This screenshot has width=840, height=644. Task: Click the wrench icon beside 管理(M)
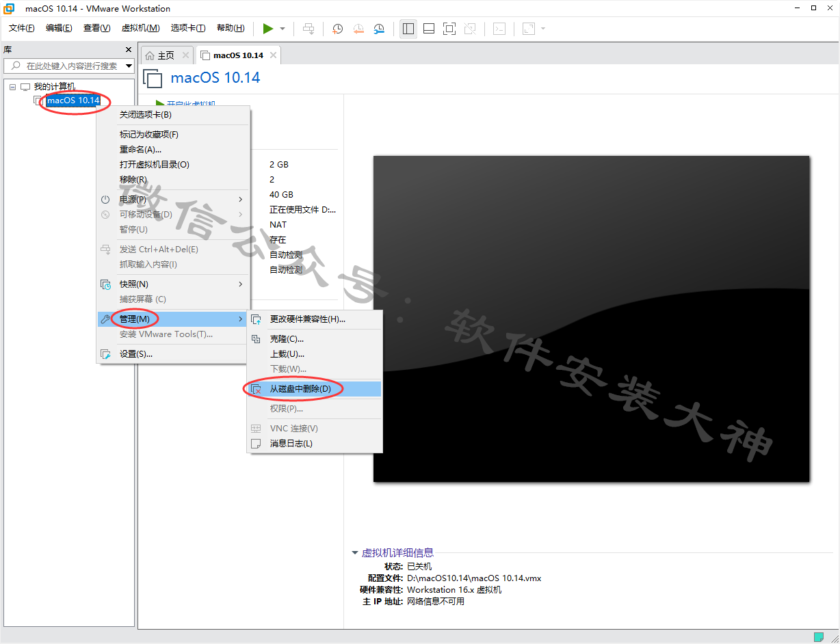(x=105, y=319)
